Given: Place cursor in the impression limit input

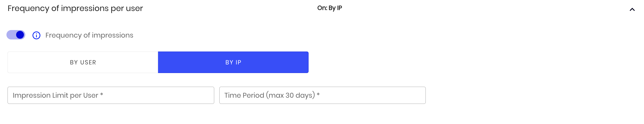Looking at the screenshot, I should point(111,95).
